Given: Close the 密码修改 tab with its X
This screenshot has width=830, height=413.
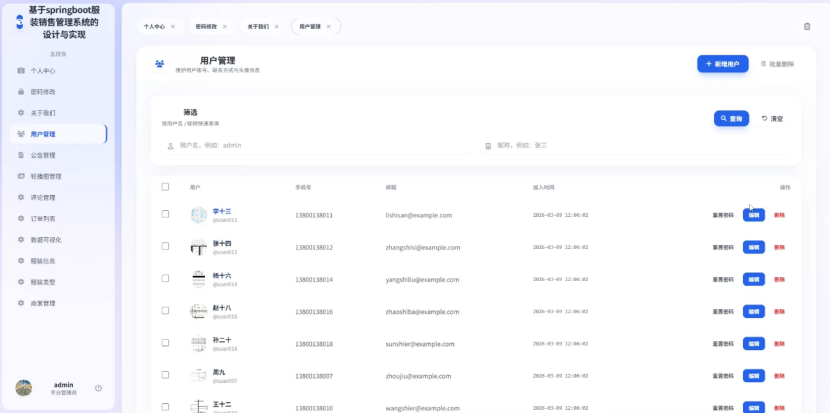Looking at the screenshot, I should 224,26.
